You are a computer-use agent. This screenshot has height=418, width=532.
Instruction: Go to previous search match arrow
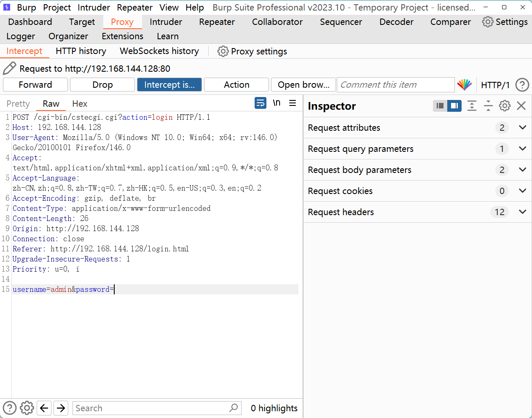pyautogui.click(x=44, y=408)
